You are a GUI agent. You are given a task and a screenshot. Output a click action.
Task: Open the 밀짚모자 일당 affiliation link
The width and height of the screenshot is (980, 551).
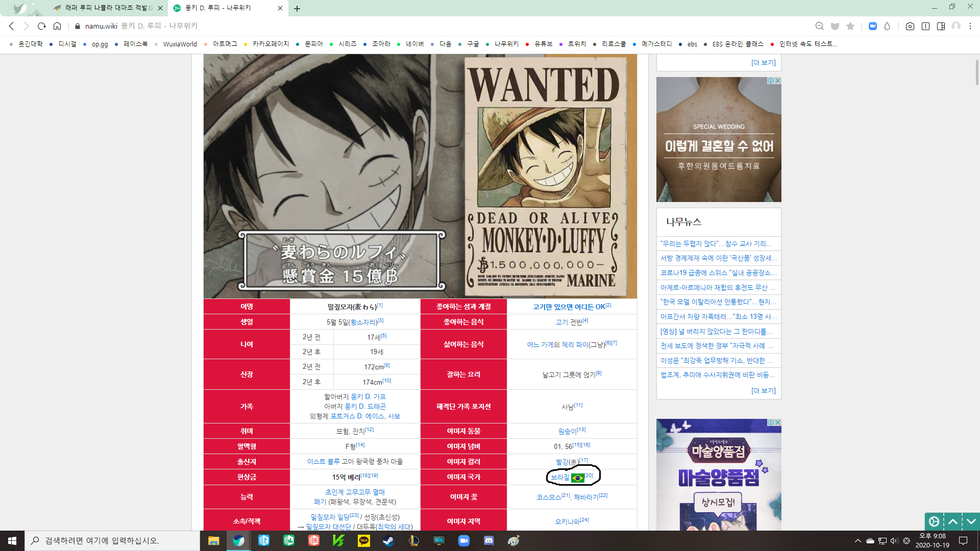pyautogui.click(x=330, y=517)
